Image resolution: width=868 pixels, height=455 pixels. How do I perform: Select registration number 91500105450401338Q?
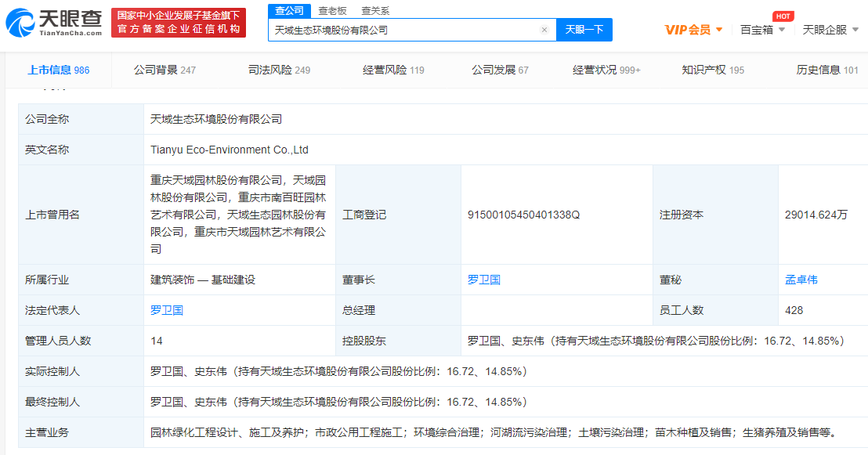[523, 215]
